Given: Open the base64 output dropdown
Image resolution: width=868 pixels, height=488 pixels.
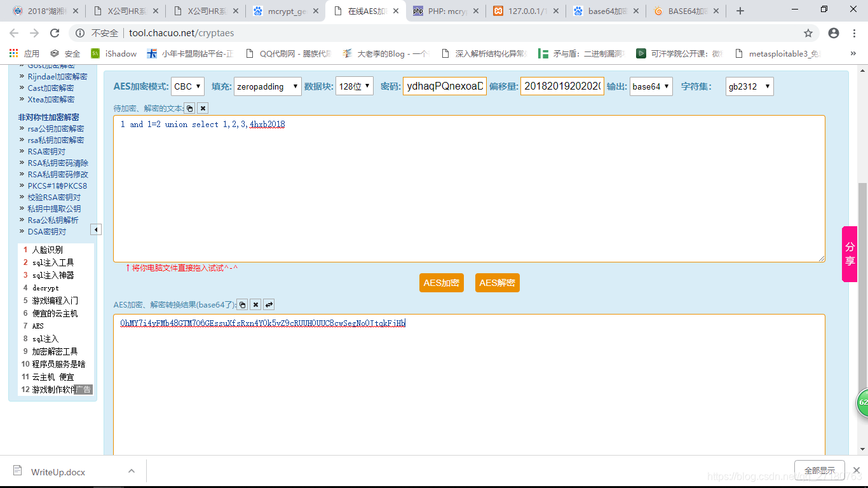Looking at the screenshot, I should (651, 86).
